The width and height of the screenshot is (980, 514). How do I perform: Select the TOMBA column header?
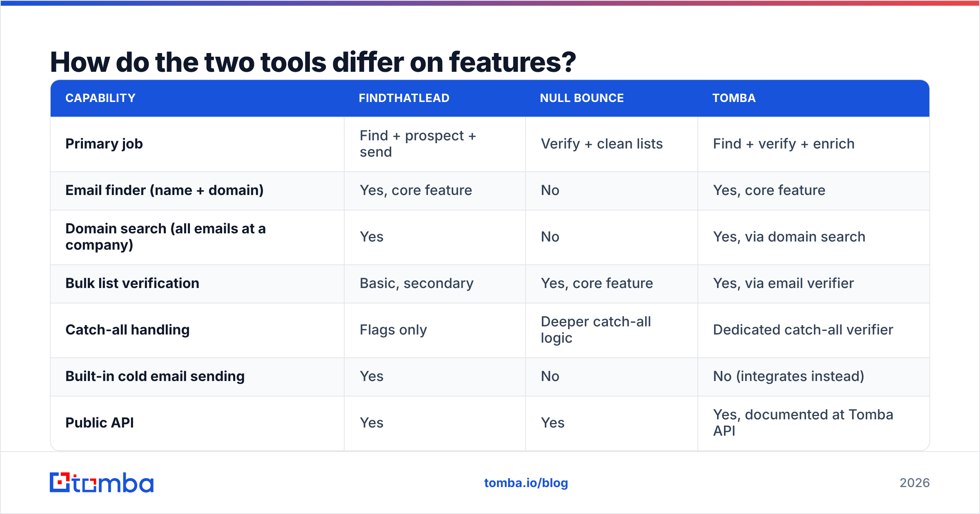click(734, 98)
